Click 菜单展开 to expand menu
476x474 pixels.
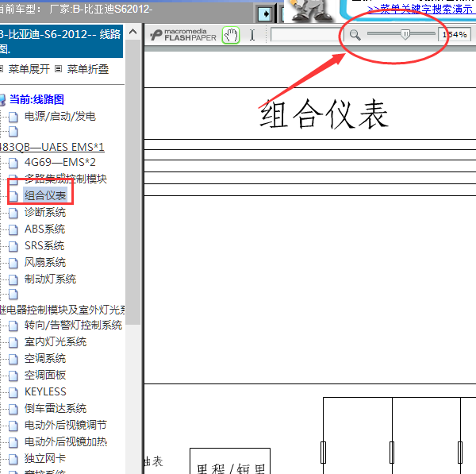coord(29,69)
